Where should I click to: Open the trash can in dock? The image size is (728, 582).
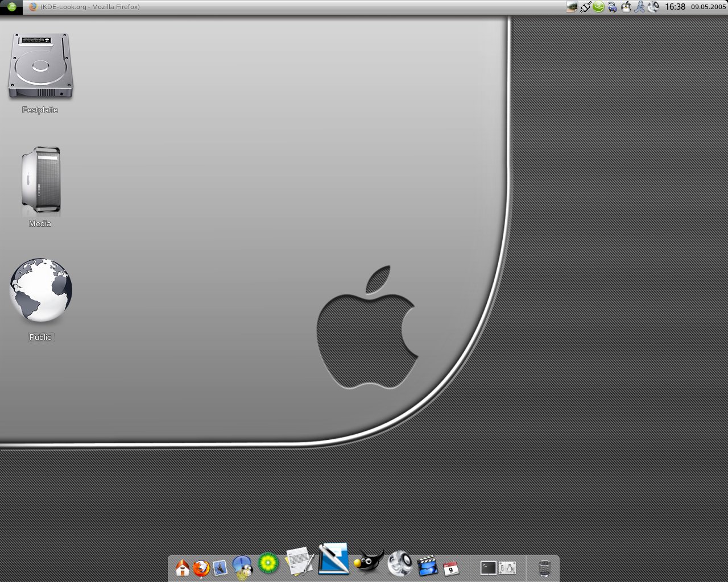coord(544,568)
